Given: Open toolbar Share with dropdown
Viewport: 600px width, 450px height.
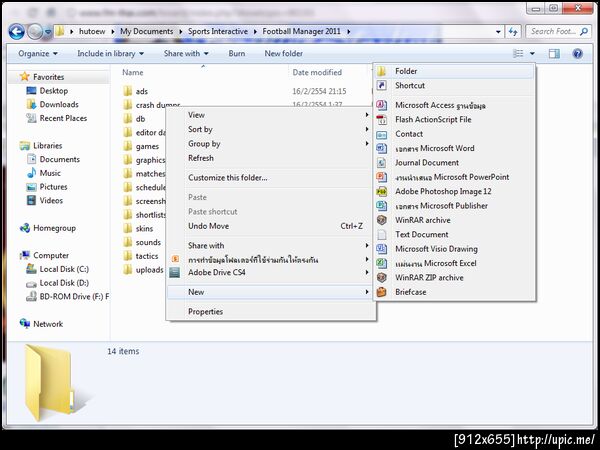Looking at the screenshot, I should coord(186,54).
